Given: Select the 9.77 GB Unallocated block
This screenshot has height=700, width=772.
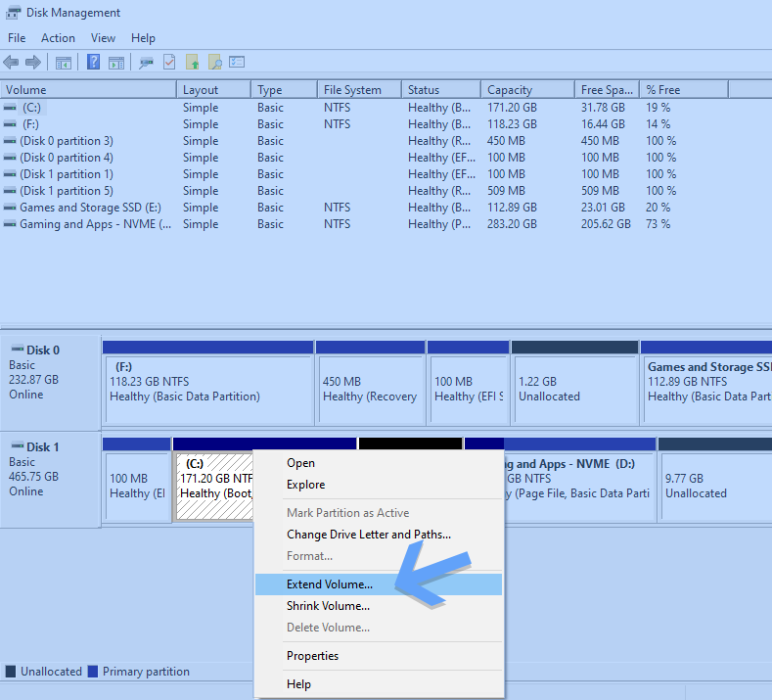Looking at the screenshot, I should 715,480.
